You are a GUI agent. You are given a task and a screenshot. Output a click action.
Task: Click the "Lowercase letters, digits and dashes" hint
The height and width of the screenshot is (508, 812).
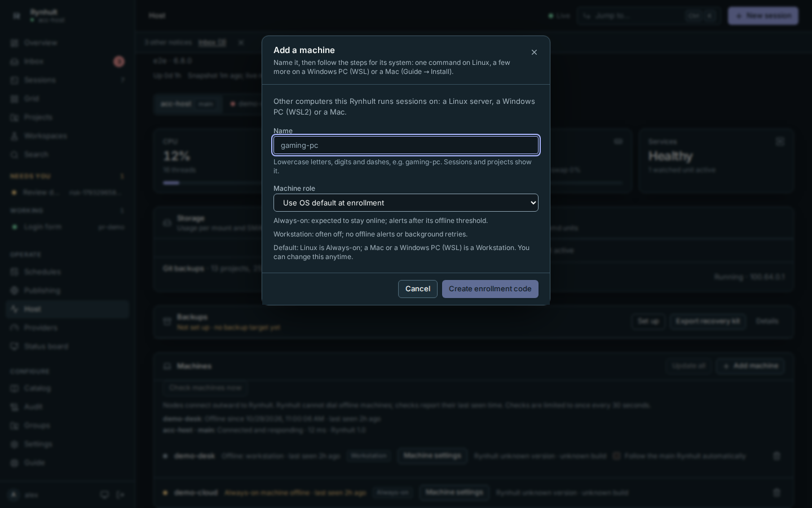tap(403, 167)
